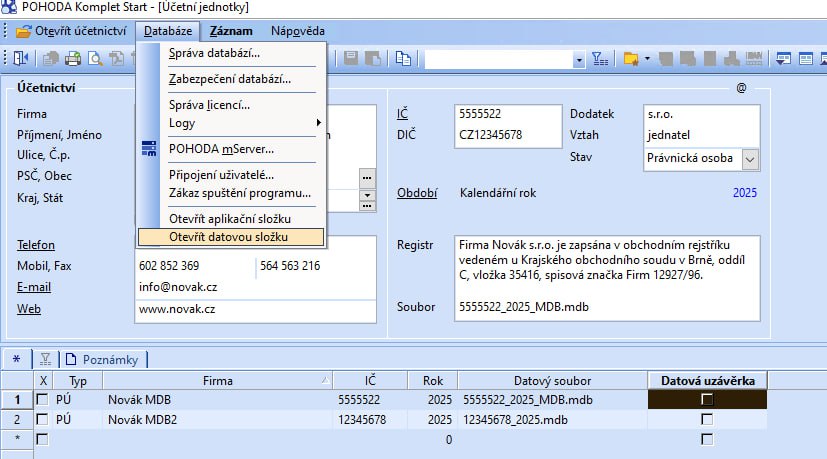827x459 pixels.
Task: Click the first grayed icon after the folder
Action: (x=666, y=59)
